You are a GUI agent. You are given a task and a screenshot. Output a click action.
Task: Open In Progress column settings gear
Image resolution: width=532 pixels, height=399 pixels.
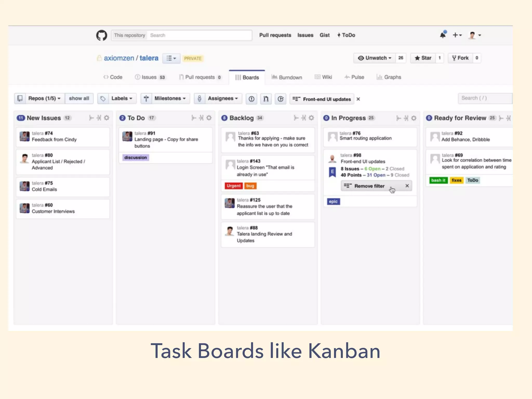tap(414, 118)
